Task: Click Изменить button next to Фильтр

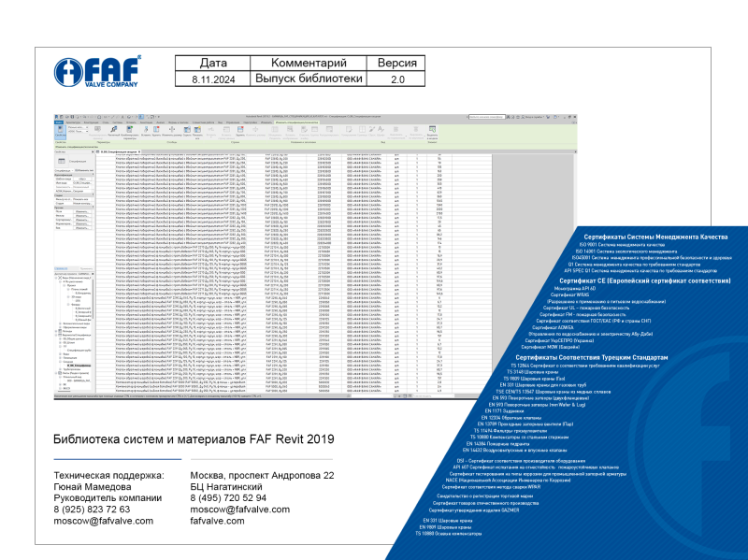Action: coord(82,217)
